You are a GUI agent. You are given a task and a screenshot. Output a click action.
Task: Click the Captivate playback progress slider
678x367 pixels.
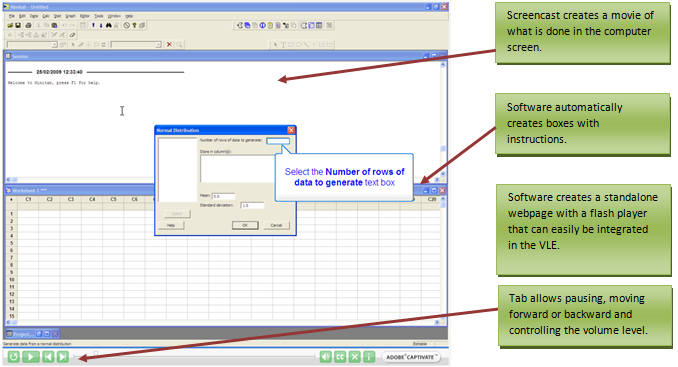pos(195,357)
